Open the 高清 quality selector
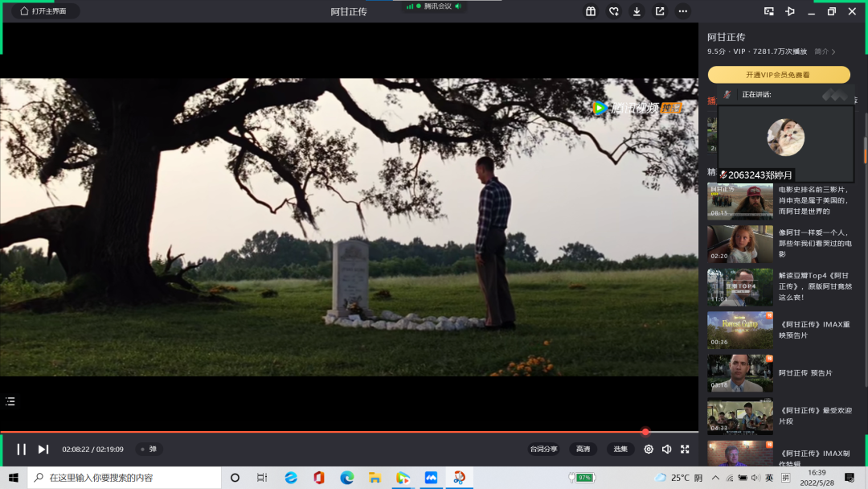Screen dimensions: 868x489 click(x=583, y=449)
